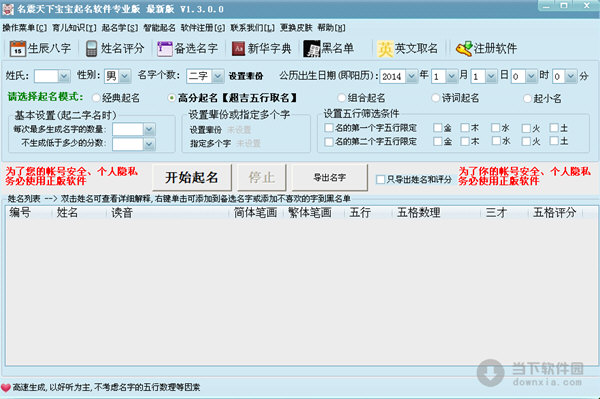Check 水 for the first character
Viewport: 600px width, 399px height.
[x=496, y=128]
